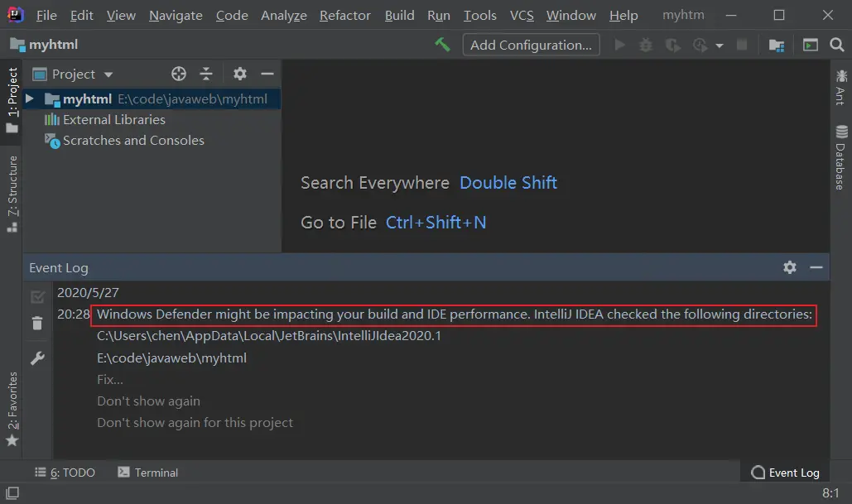This screenshot has height=504, width=852.
Task: Open Event Log settings gear icon
Action: (x=790, y=267)
